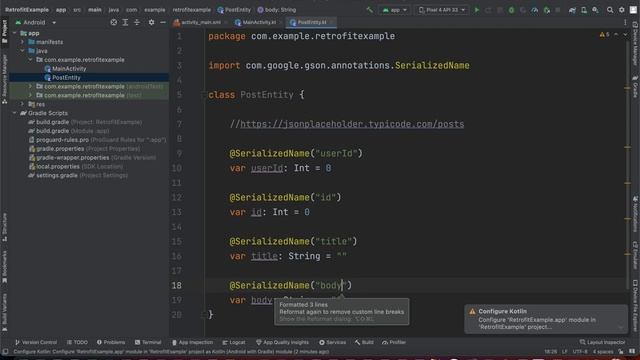Start debugging with the green bug icon

point(511,10)
